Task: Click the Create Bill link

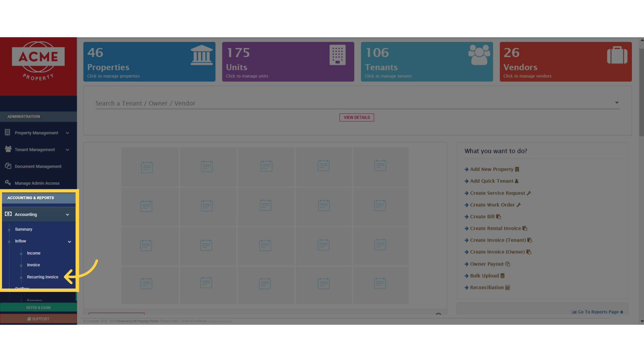Action: pyautogui.click(x=482, y=217)
